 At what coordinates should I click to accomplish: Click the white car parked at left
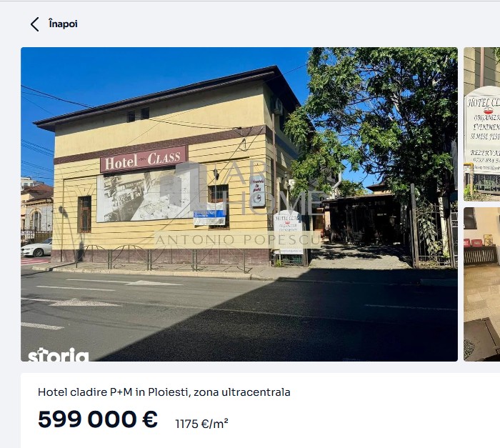click(36, 248)
